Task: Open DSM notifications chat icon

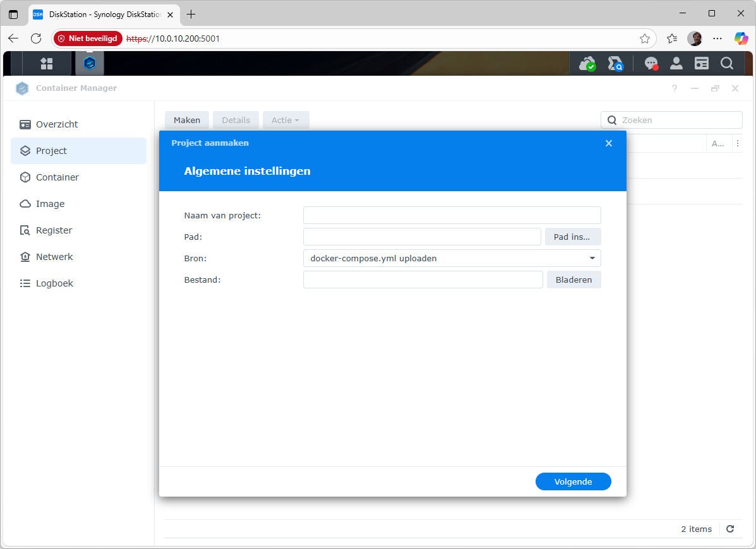Action: click(x=651, y=63)
